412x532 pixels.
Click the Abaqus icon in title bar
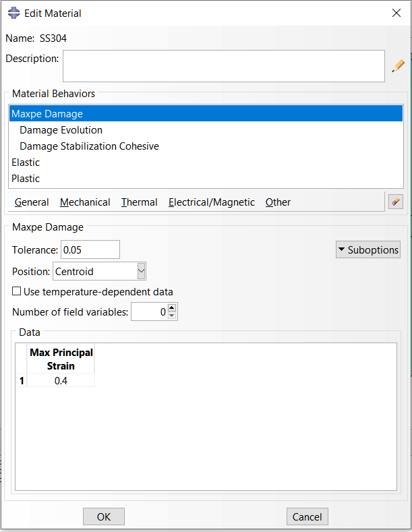(13, 13)
